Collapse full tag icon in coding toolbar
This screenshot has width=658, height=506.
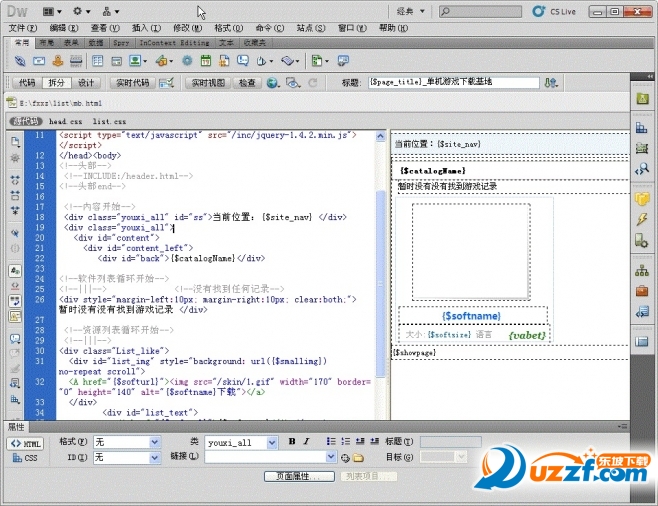(15, 180)
